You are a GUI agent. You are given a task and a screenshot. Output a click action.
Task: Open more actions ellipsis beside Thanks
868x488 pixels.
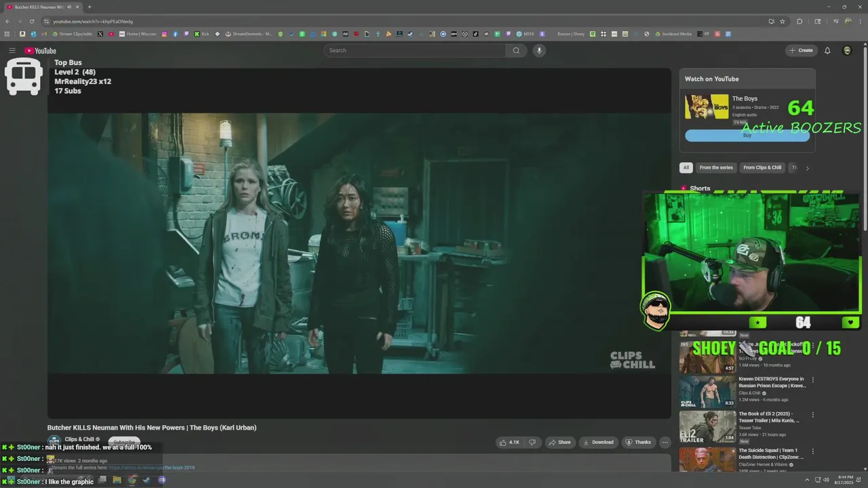(665, 443)
